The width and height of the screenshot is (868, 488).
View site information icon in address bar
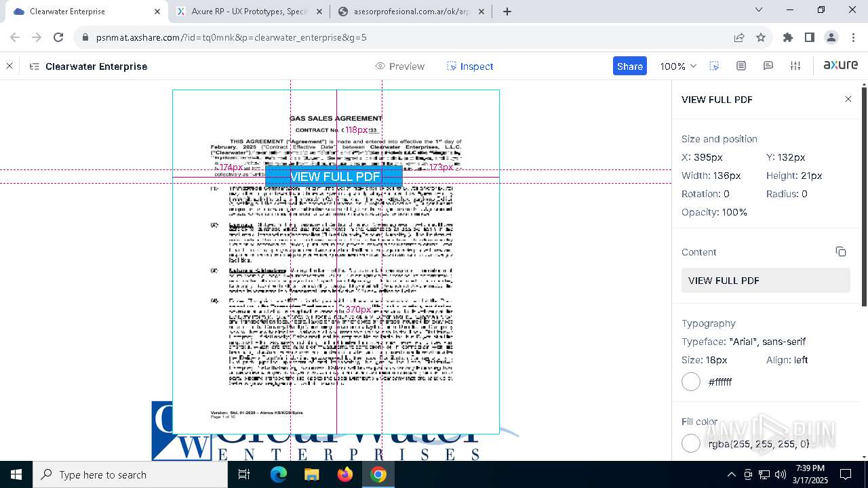pos(85,38)
